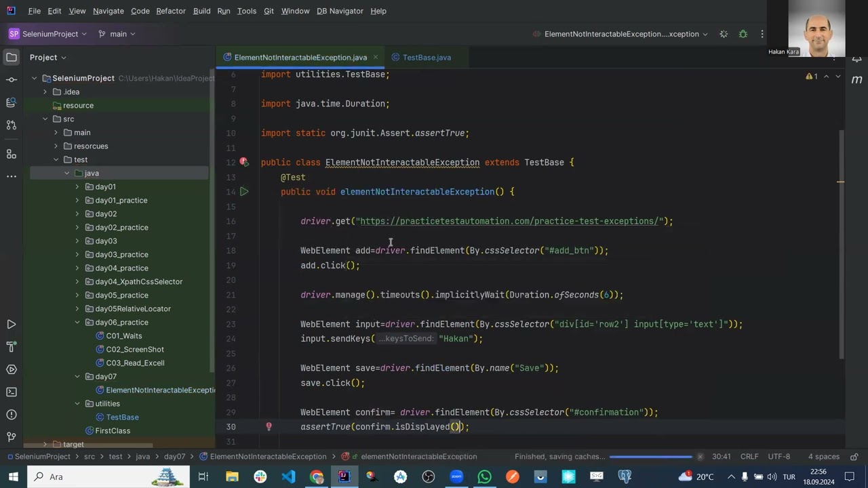Click the warning indicator at editor top right
The width and height of the screenshot is (868, 488).
[x=812, y=77]
